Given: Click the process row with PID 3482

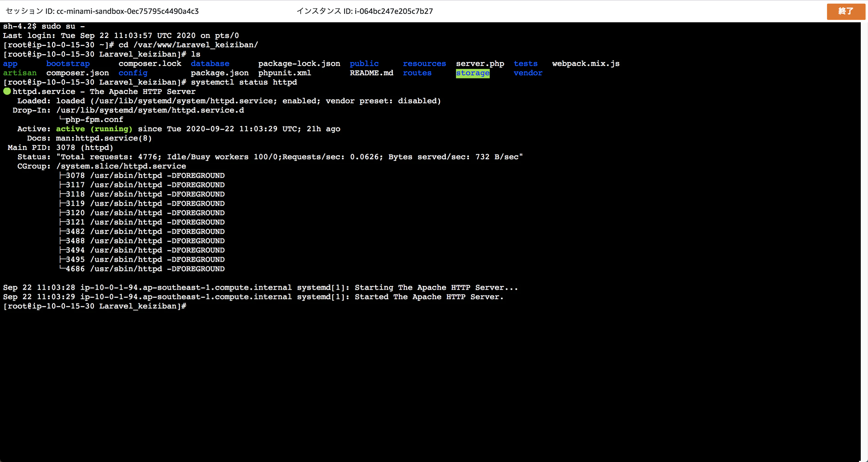Looking at the screenshot, I should click(x=142, y=232).
